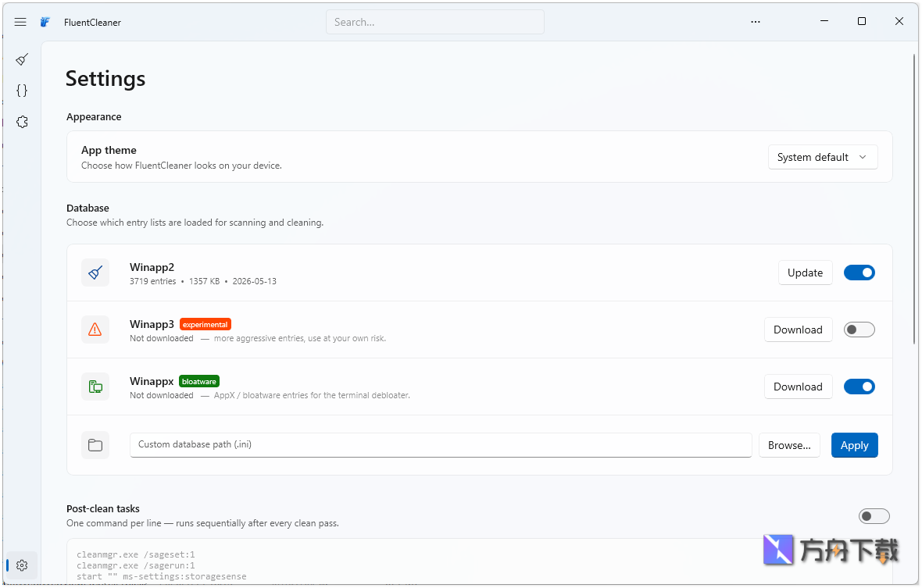
Task: Click the Browse... button
Action: 789,445
